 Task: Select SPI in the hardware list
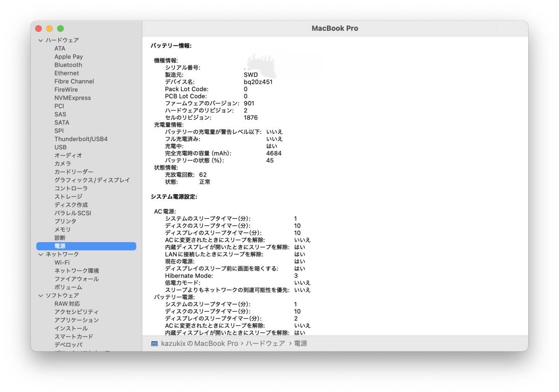coord(59,131)
